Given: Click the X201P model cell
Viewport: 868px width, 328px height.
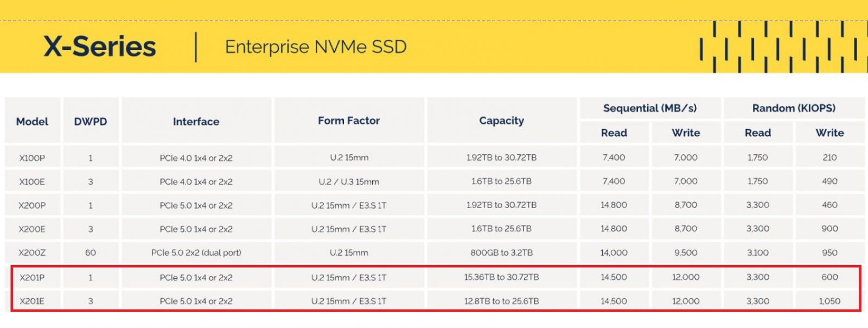Looking at the screenshot, I should click(x=32, y=277).
